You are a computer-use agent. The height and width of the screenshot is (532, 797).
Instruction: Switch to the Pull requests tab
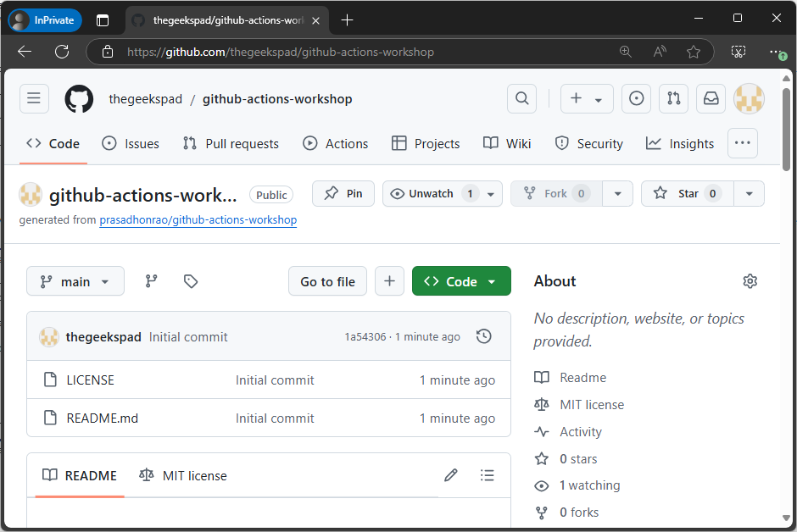[231, 144]
